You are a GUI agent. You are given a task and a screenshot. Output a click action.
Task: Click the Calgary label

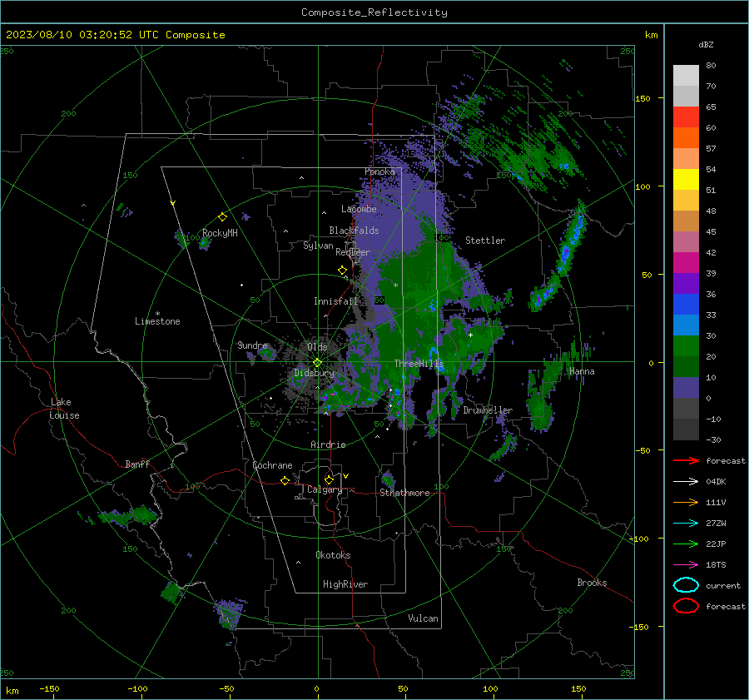(325, 489)
